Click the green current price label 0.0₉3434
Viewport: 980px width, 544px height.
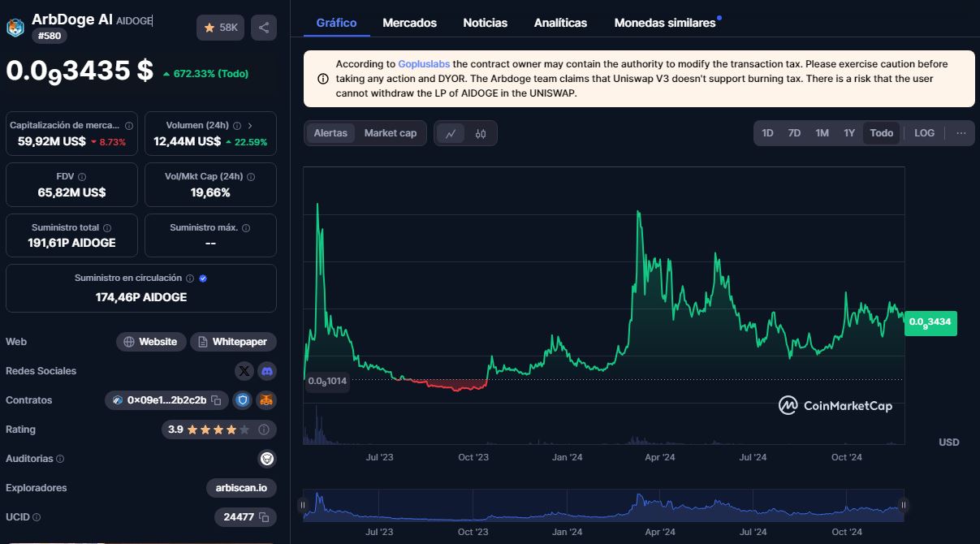tap(930, 322)
